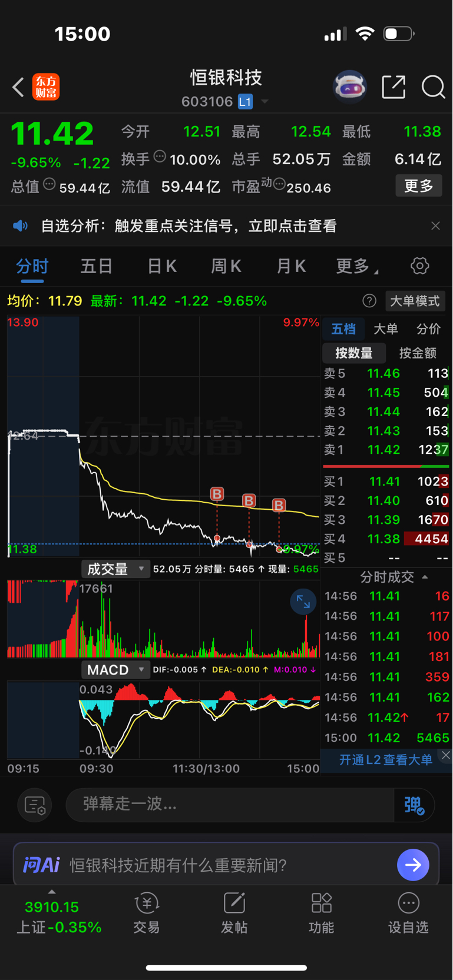
Task: Switch to 月K tab
Action: tap(291, 267)
